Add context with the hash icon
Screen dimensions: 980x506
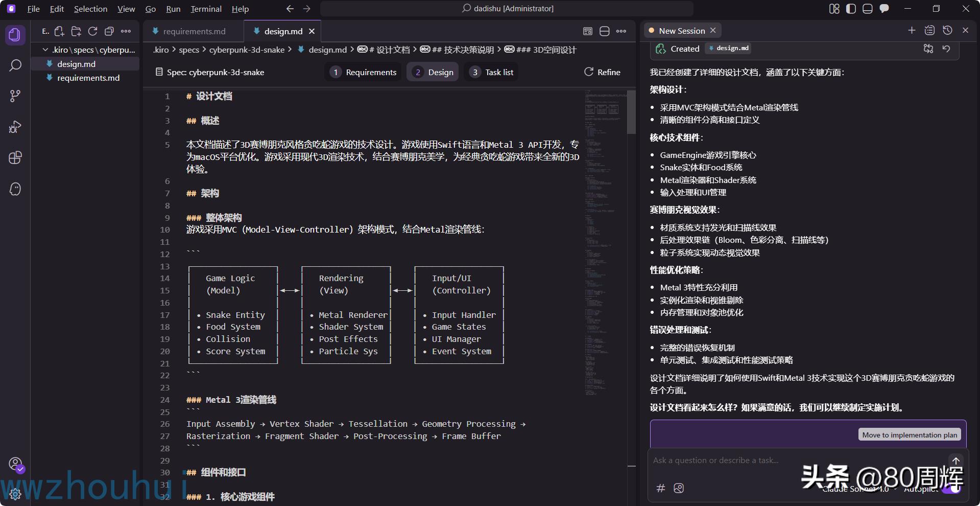point(660,488)
